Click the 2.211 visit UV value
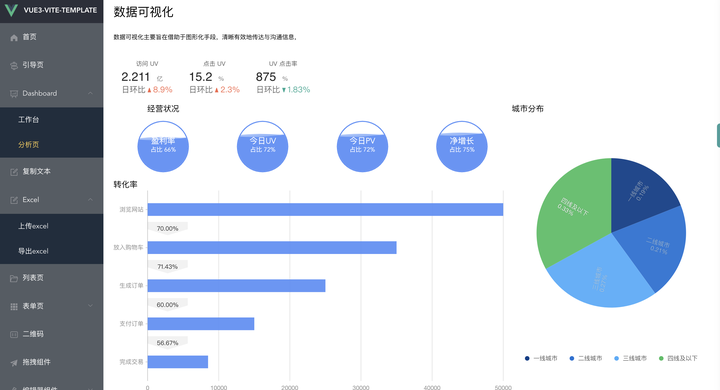The height and width of the screenshot is (390, 720). point(135,77)
